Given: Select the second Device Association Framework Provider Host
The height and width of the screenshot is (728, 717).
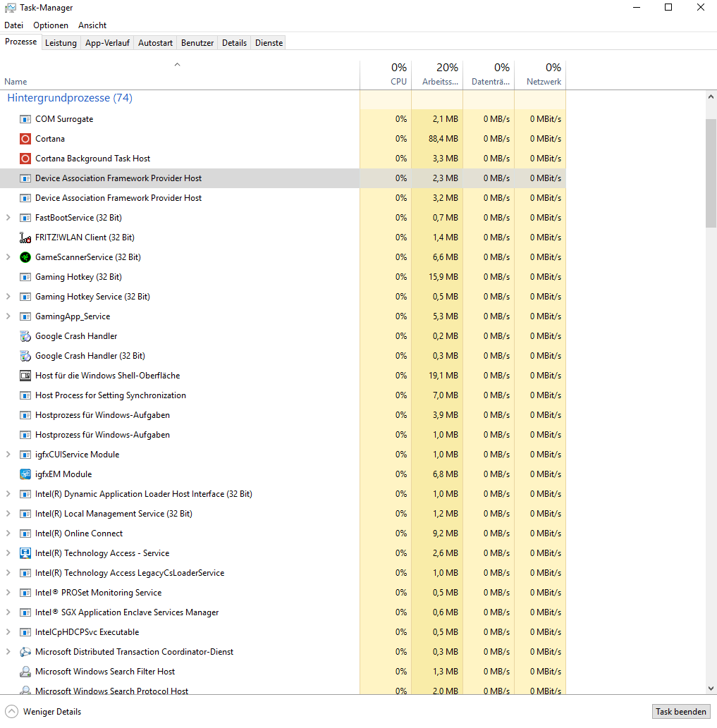Looking at the screenshot, I should (x=283, y=198).
